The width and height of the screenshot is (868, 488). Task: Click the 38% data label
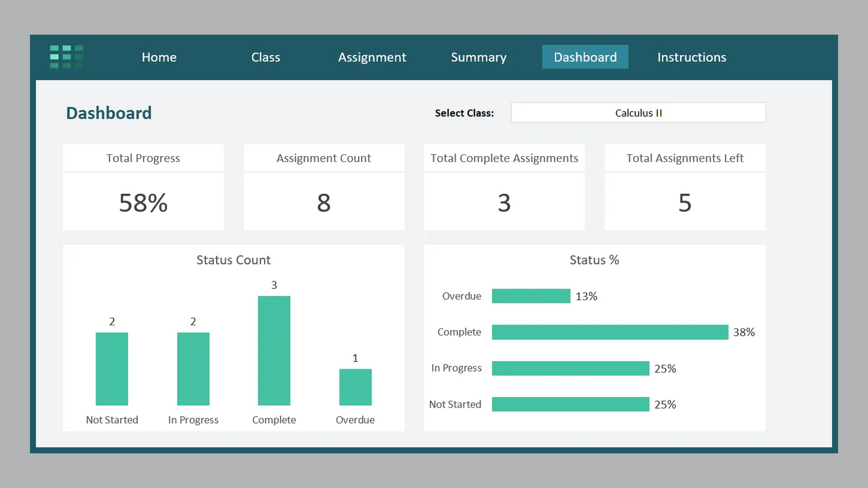(744, 333)
